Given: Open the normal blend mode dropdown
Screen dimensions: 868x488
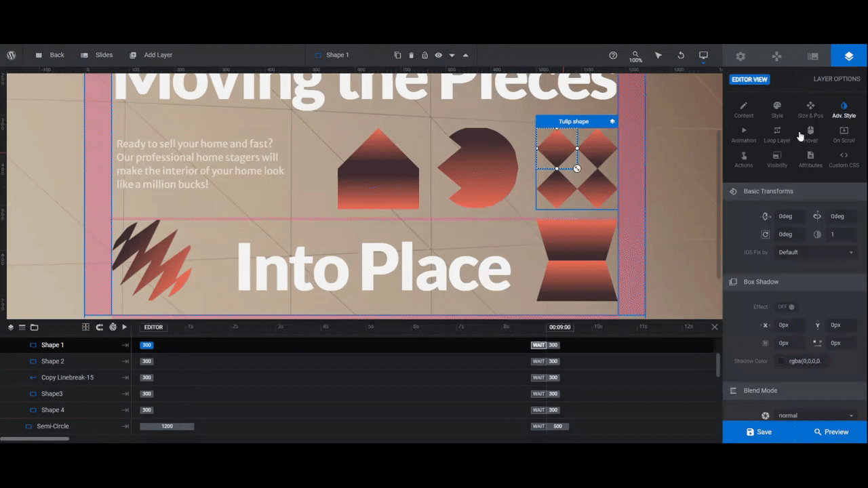Looking at the screenshot, I should [816, 415].
